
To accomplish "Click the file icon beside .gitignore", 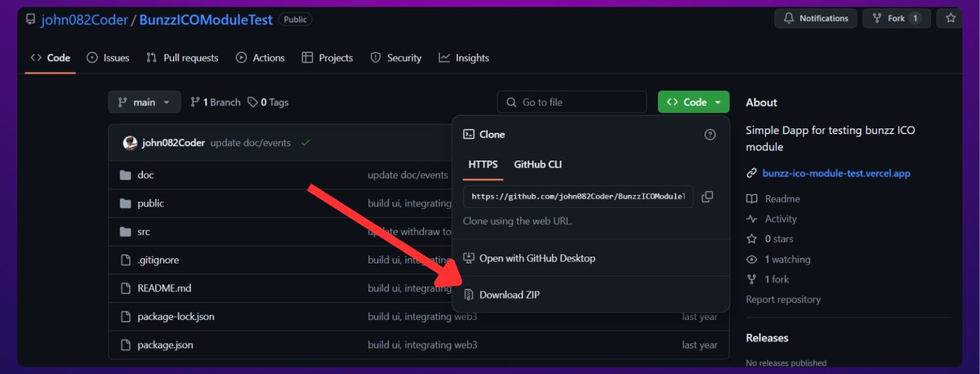I will [125, 260].
